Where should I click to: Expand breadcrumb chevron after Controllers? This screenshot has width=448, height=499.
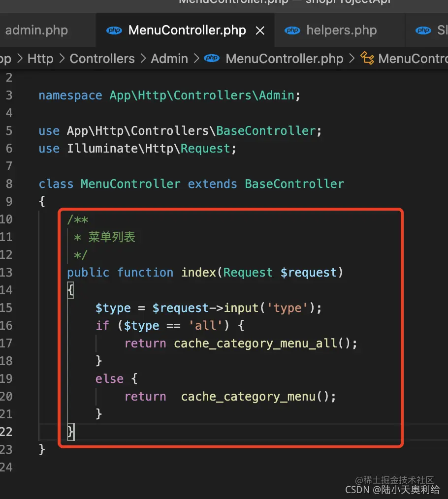(x=143, y=59)
